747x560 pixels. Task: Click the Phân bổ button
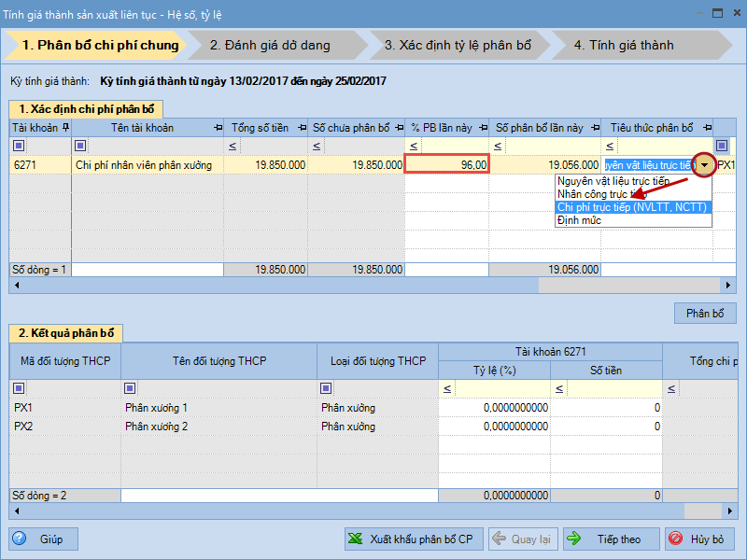pos(705,314)
